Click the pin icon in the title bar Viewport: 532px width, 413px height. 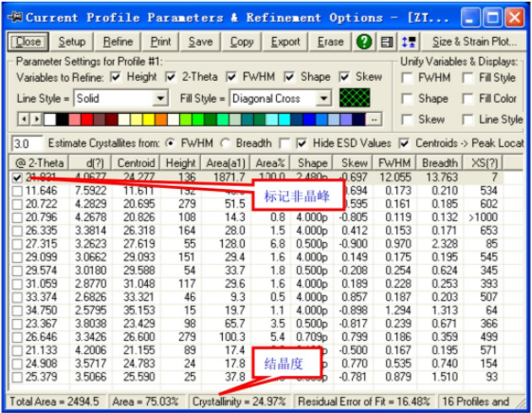pyautogui.click(x=15, y=16)
